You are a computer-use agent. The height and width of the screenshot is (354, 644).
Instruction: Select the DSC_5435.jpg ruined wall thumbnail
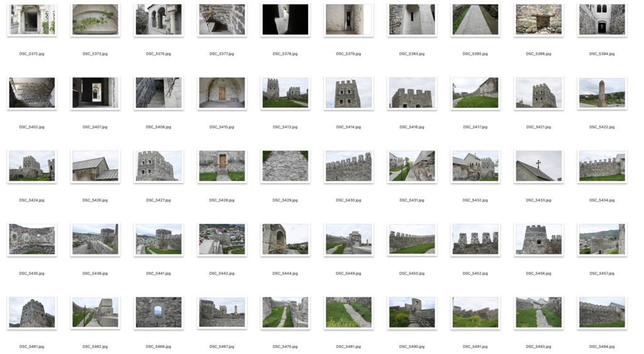[31, 239]
